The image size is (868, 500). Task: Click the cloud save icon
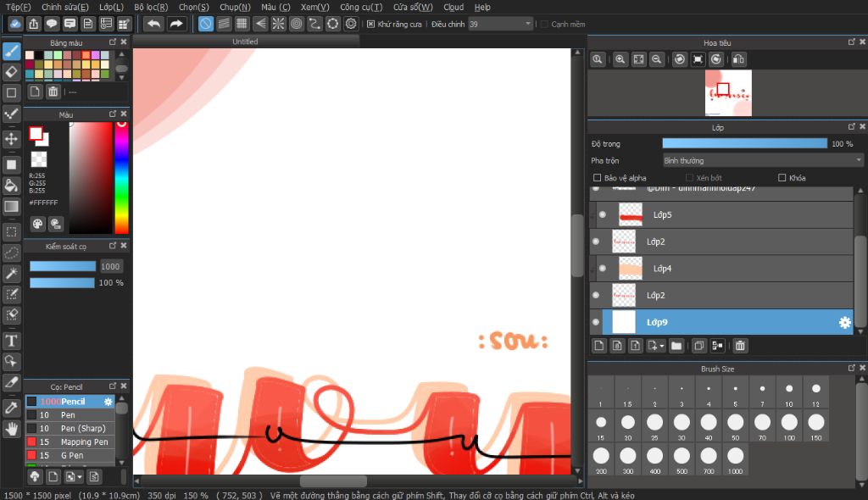point(15,24)
